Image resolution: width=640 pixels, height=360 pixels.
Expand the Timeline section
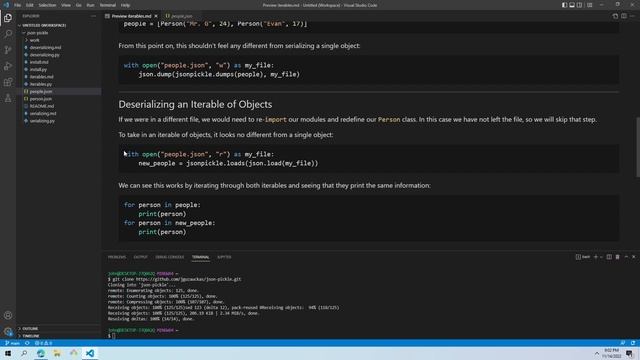click(x=31, y=336)
